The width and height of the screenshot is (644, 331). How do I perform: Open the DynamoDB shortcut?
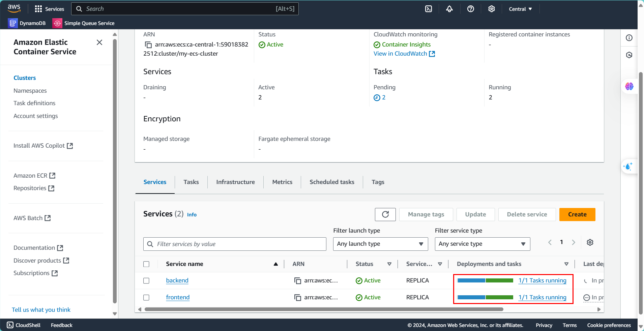(x=27, y=23)
